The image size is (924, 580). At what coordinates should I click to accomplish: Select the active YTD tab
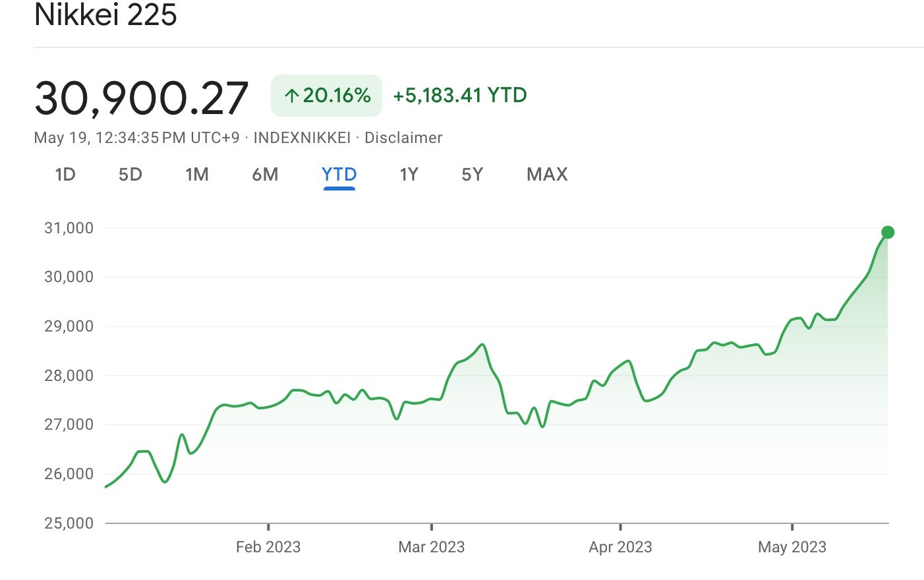click(x=339, y=174)
